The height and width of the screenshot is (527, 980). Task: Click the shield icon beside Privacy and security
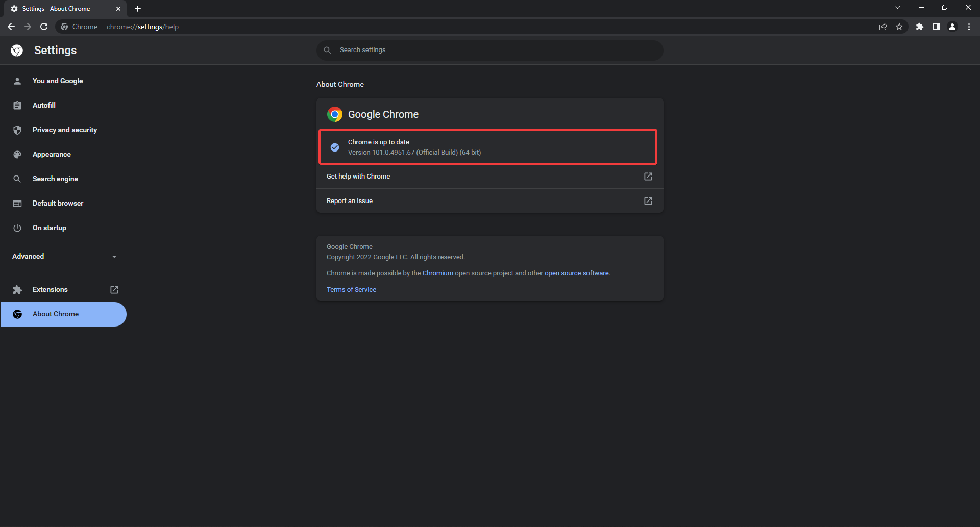coord(17,130)
